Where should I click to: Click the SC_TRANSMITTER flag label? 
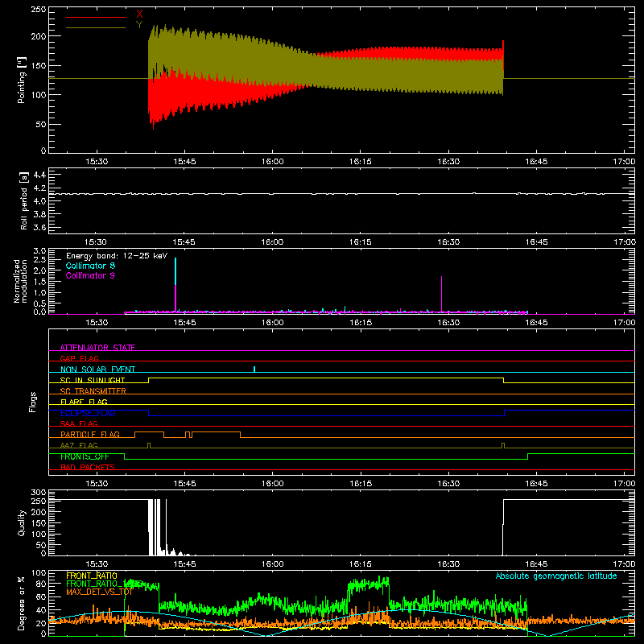pos(93,390)
